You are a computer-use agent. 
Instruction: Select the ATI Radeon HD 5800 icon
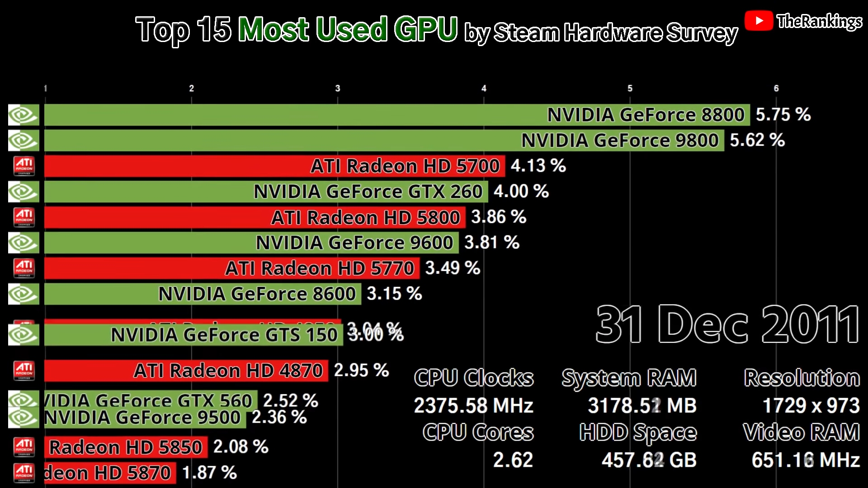24,217
